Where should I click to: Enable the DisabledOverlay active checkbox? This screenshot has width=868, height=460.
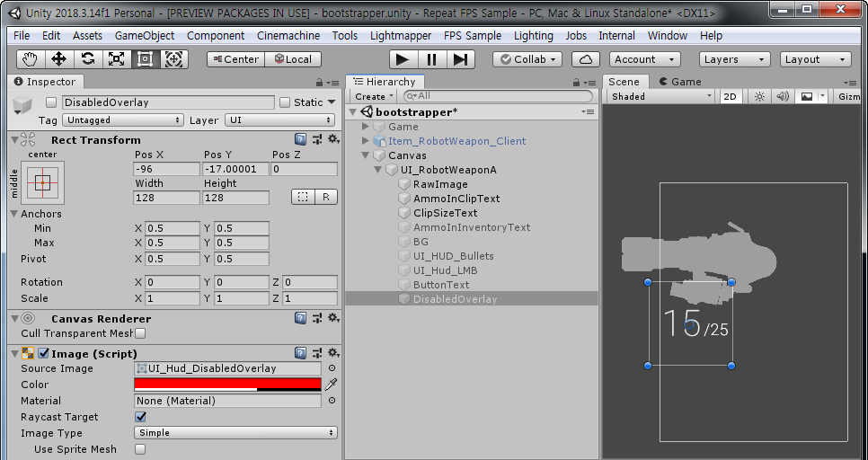(x=51, y=102)
